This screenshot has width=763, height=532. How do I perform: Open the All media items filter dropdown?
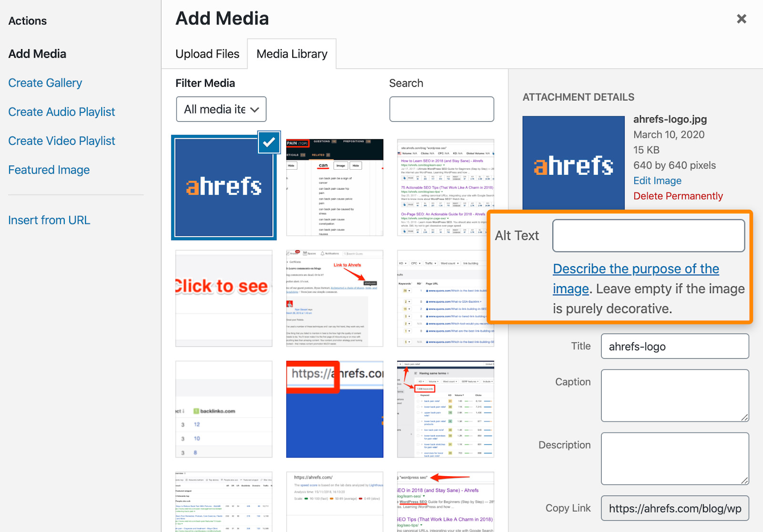coord(221,109)
